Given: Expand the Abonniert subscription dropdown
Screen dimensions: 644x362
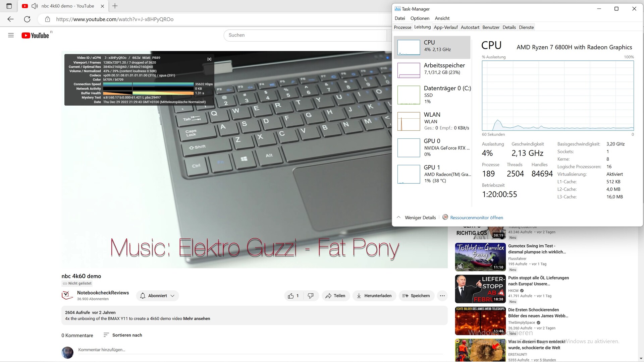Looking at the screenshot, I should click(157, 296).
